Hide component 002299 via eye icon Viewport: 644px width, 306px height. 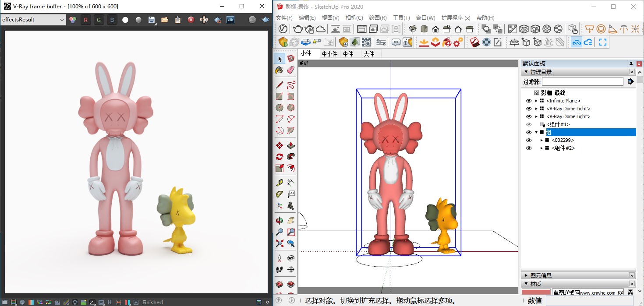coord(528,140)
